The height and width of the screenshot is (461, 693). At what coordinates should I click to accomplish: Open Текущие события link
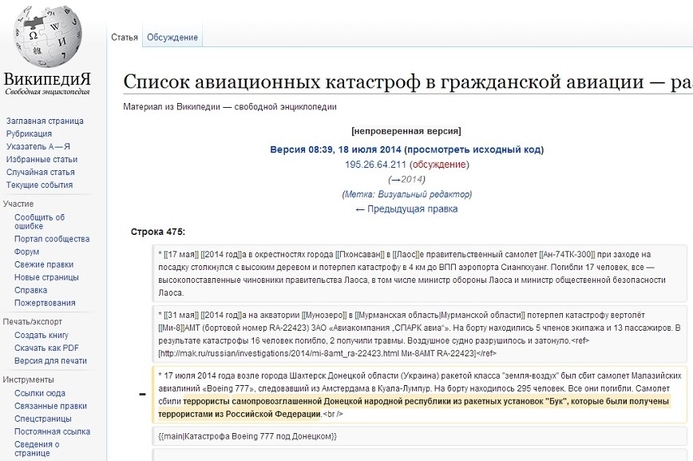coord(39,185)
